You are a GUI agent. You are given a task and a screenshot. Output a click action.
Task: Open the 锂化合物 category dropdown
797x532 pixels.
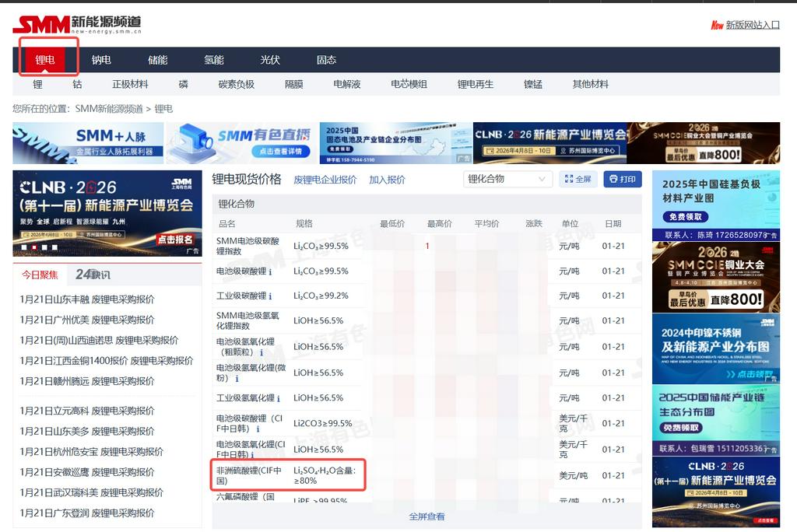point(507,180)
